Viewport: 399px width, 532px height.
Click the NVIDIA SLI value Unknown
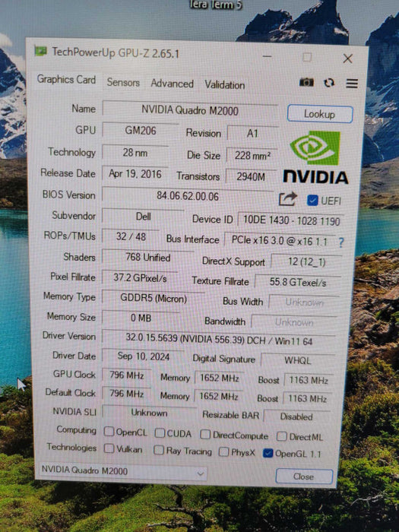point(149,413)
